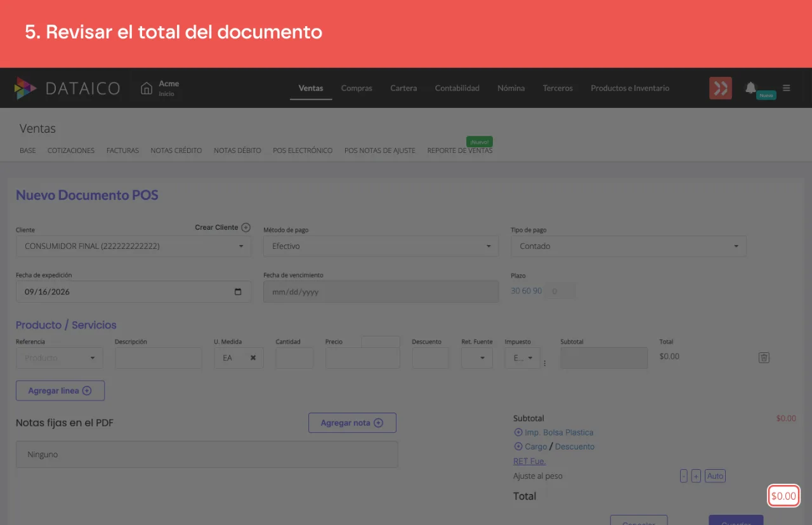Open the Contabilidad menu
Viewport: 812px width, 525px height.
[x=457, y=88]
